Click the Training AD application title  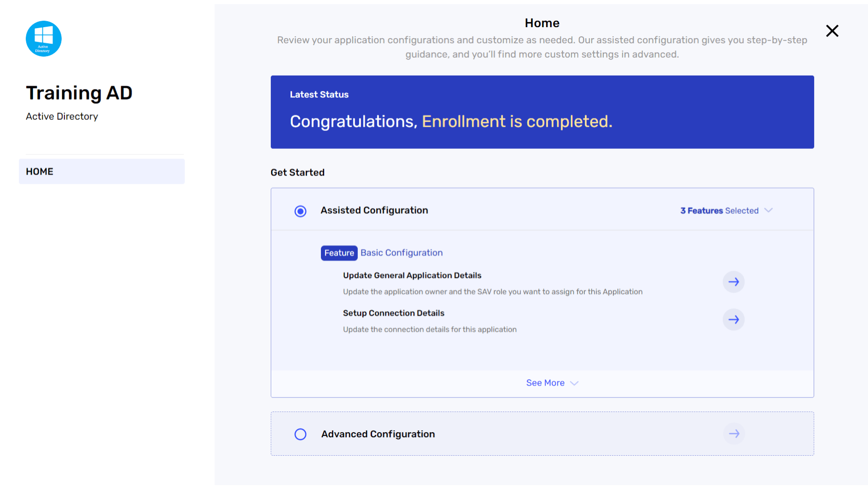click(x=79, y=93)
